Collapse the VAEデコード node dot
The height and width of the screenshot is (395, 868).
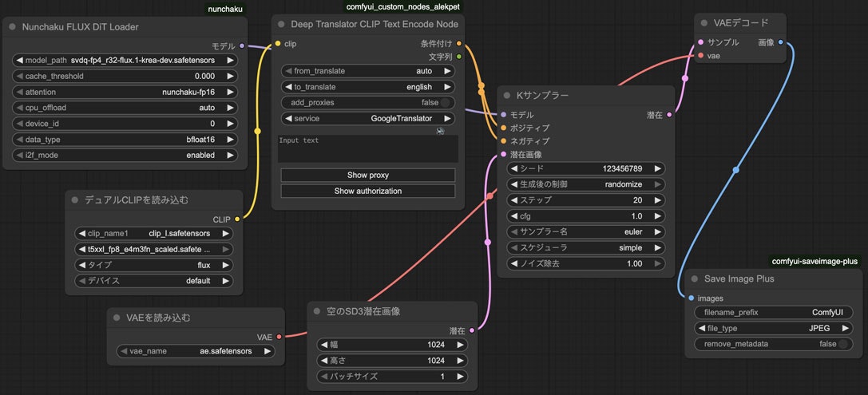(x=704, y=23)
